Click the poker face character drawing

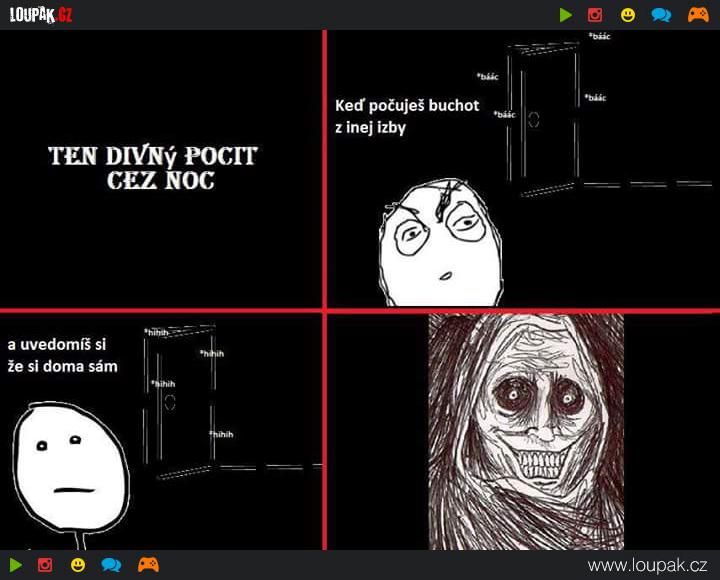70,474
